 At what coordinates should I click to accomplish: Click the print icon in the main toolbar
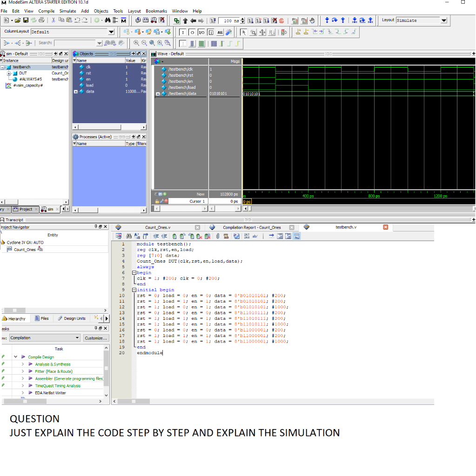click(42, 20)
